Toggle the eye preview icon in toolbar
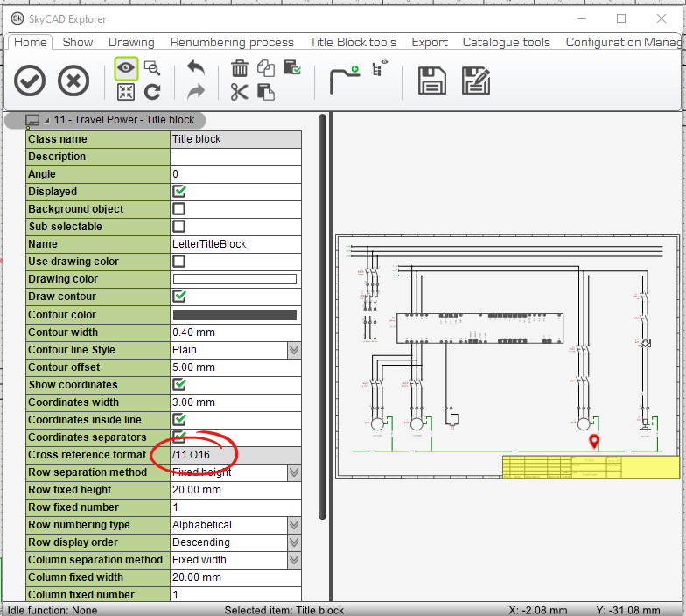The image size is (686, 616). point(126,68)
